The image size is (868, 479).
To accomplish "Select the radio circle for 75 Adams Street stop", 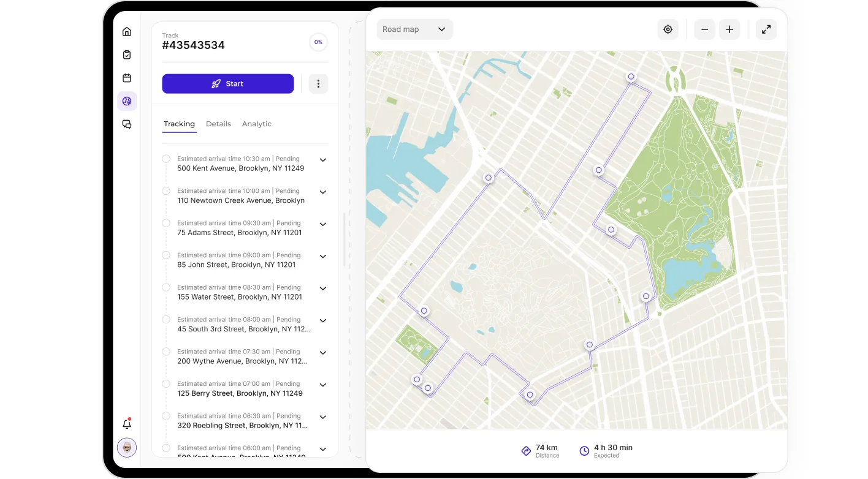I will pyautogui.click(x=166, y=223).
